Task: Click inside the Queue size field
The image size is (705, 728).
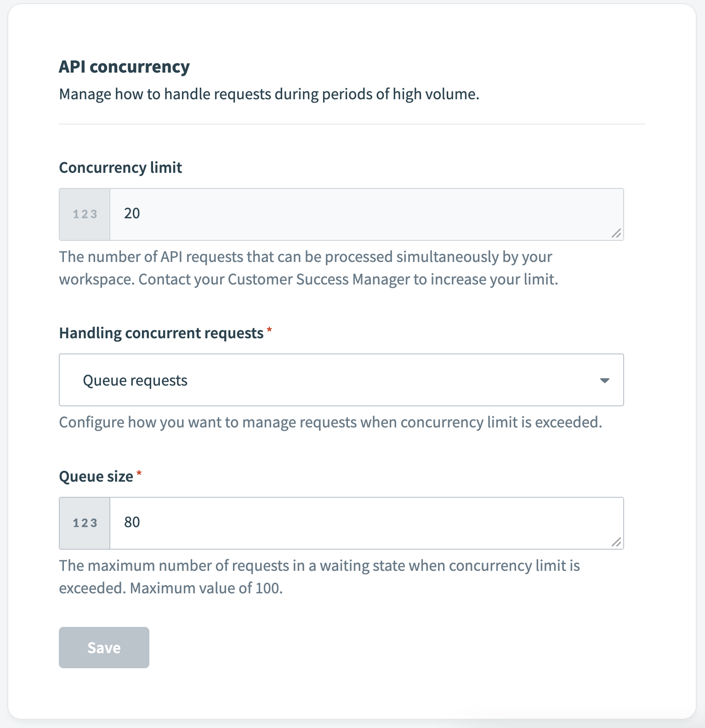Action: pyautogui.click(x=322, y=523)
